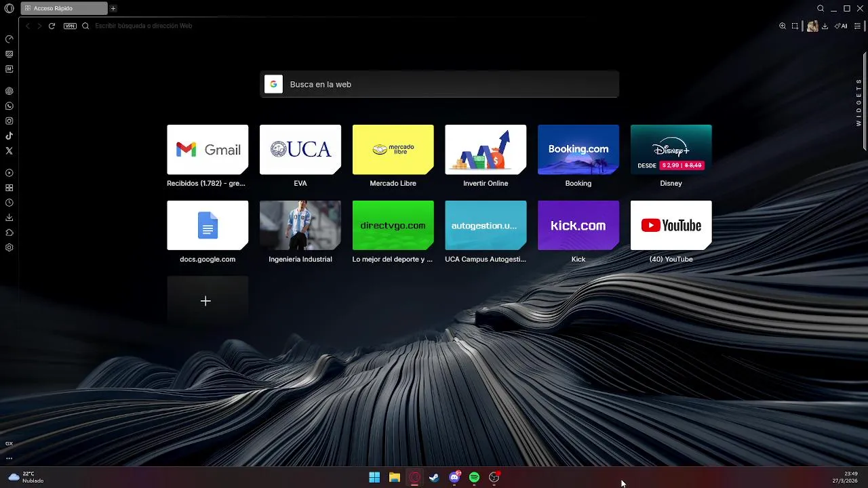Open the sidebar extensions cube icon

(9, 232)
